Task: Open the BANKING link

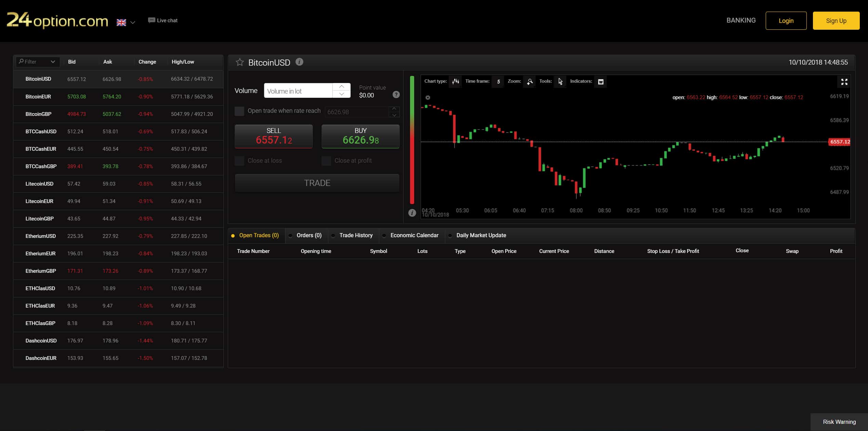Action: [741, 20]
